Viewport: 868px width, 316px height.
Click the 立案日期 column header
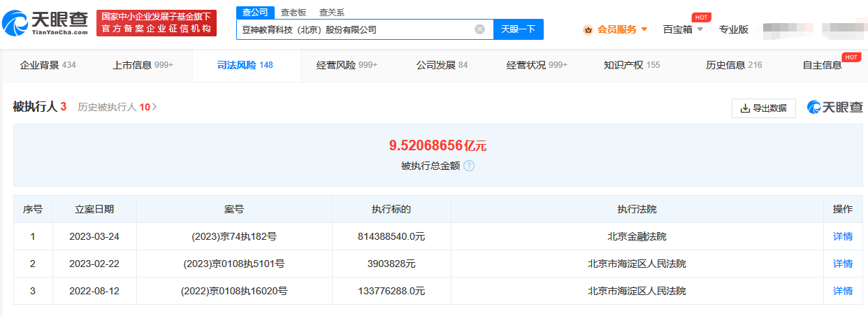[x=94, y=209]
